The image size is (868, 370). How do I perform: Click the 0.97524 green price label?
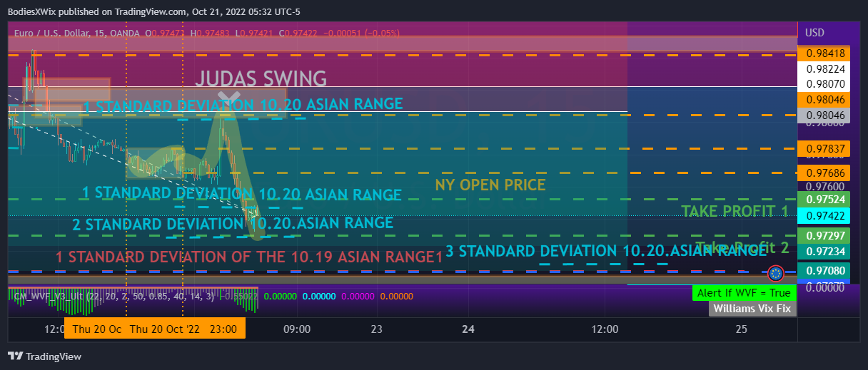(x=825, y=199)
